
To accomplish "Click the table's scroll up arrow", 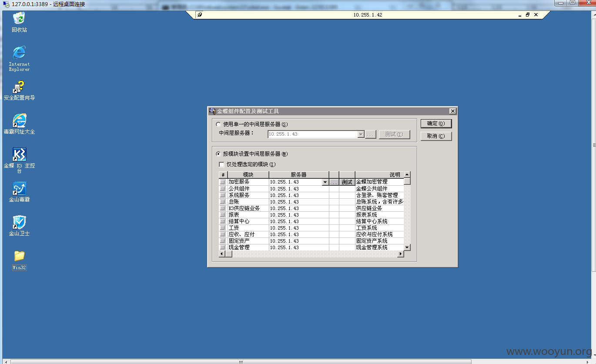I will coord(407,175).
